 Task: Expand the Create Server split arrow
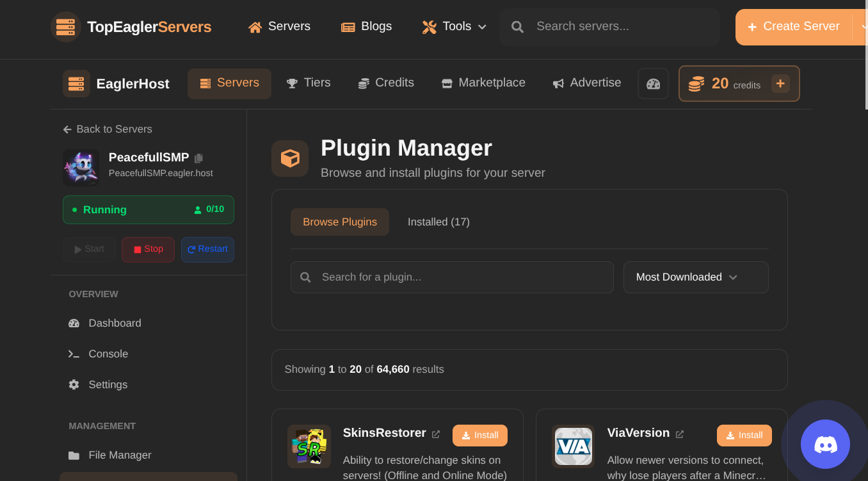pyautogui.click(x=862, y=27)
